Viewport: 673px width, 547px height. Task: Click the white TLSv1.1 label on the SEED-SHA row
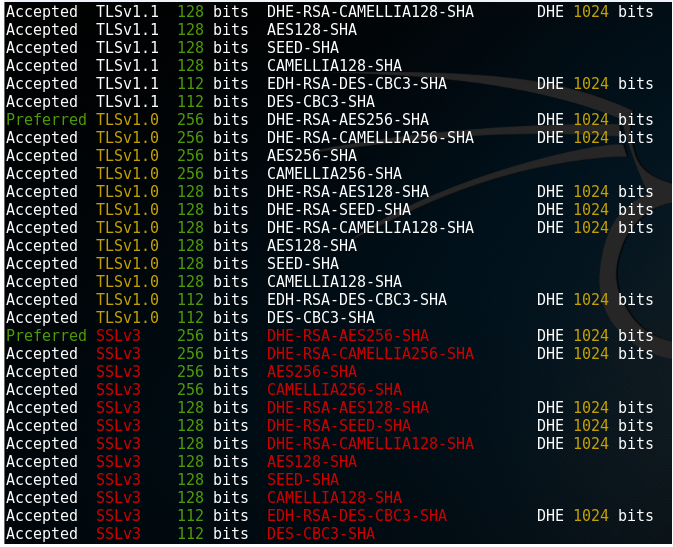point(127,48)
